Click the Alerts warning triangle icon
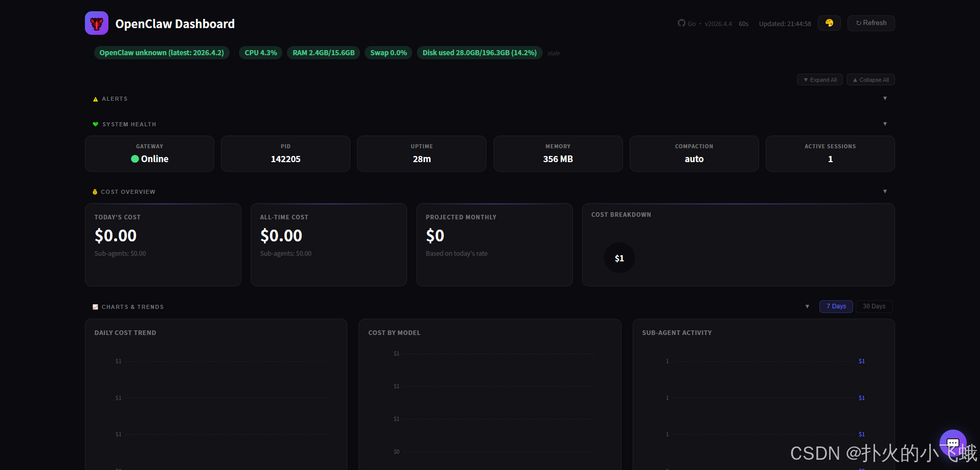980x470 pixels. coord(96,99)
